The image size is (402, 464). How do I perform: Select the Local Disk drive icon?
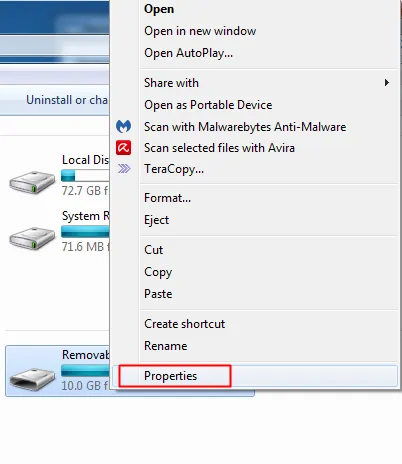click(32, 182)
